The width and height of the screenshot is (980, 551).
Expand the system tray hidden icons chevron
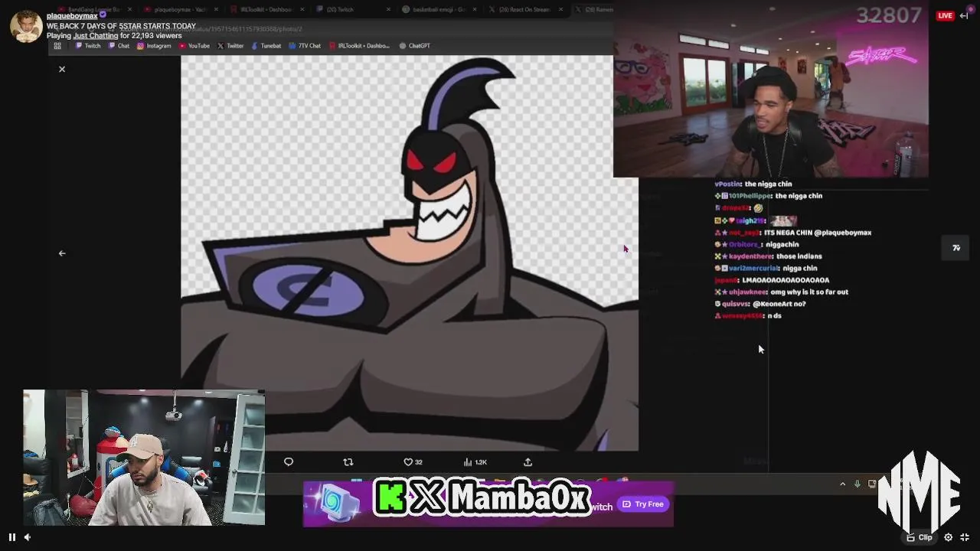pos(843,484)
